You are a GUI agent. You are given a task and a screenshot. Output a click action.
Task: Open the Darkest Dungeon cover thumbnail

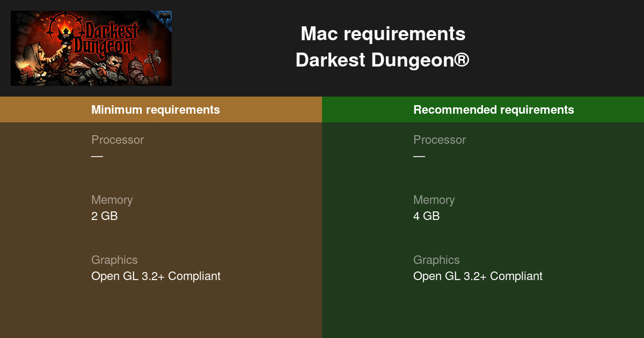click(x=91, y=48)
